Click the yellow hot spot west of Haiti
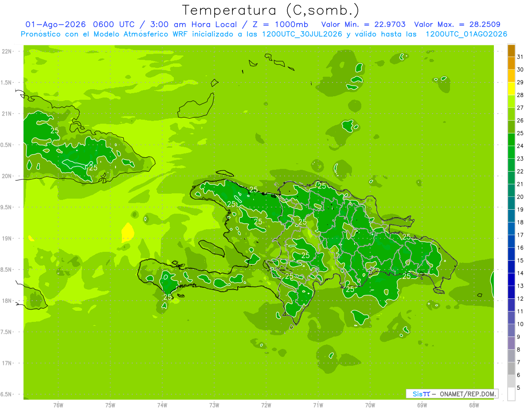This screenshot has height=411, width=532. pyautogui.click(x=128, y=232)
